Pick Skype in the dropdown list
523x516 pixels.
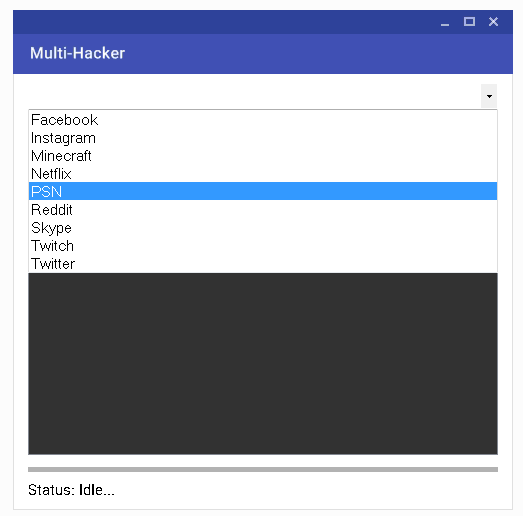[x=263, y=227]
